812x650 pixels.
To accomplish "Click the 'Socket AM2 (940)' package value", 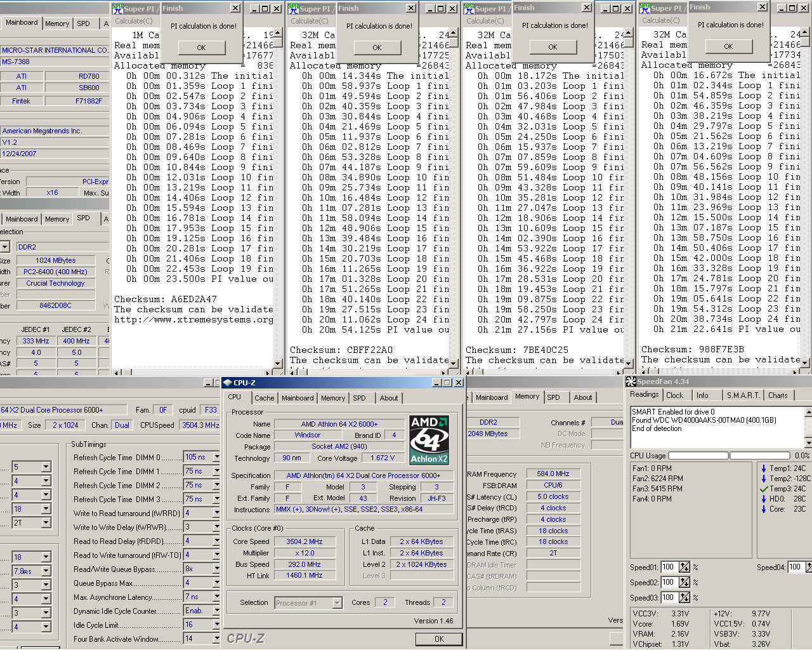I will pyautogui.click(x=339, y=447).
